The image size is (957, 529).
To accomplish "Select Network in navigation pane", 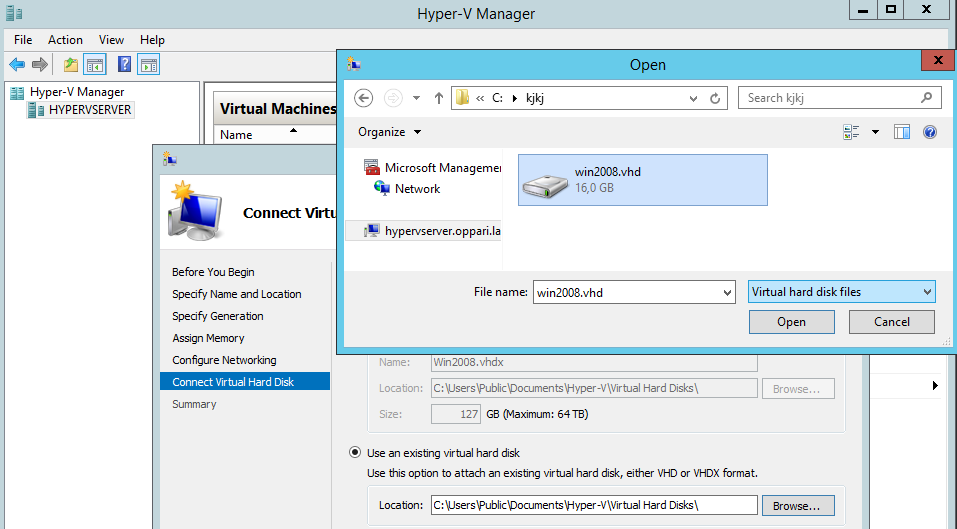I will (x=407, y=189).
